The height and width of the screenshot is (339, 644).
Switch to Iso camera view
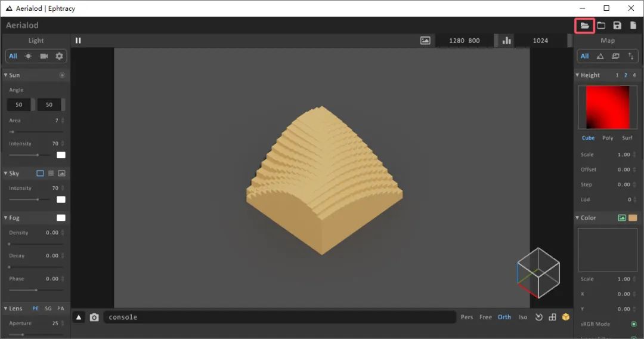coord(523,318)
